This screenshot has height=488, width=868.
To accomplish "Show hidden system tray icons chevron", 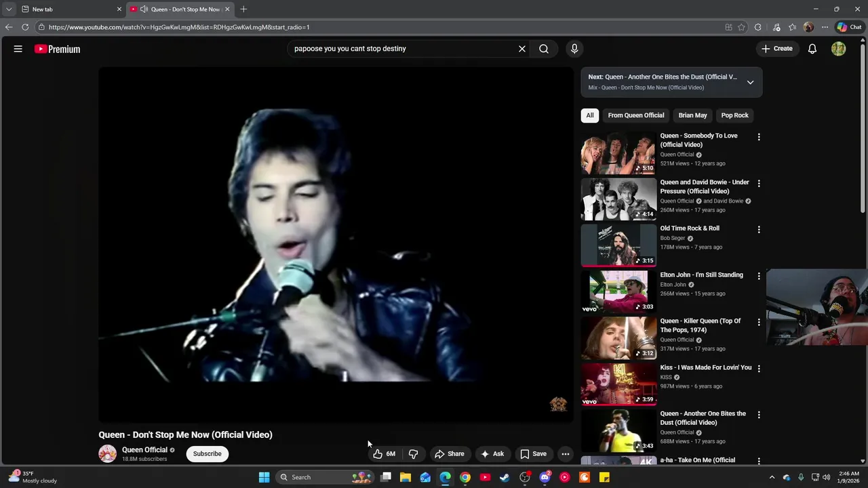I will tap(772, 477).
